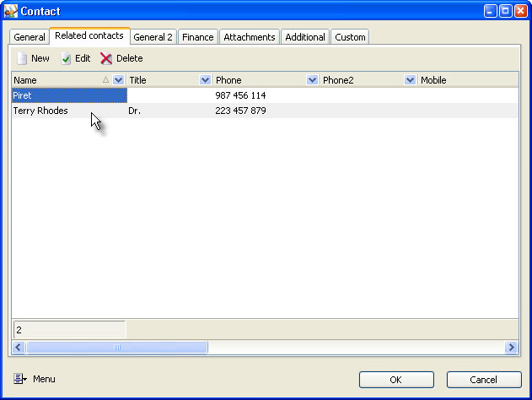Click the red Delete X icon

[x=106, y=59]
